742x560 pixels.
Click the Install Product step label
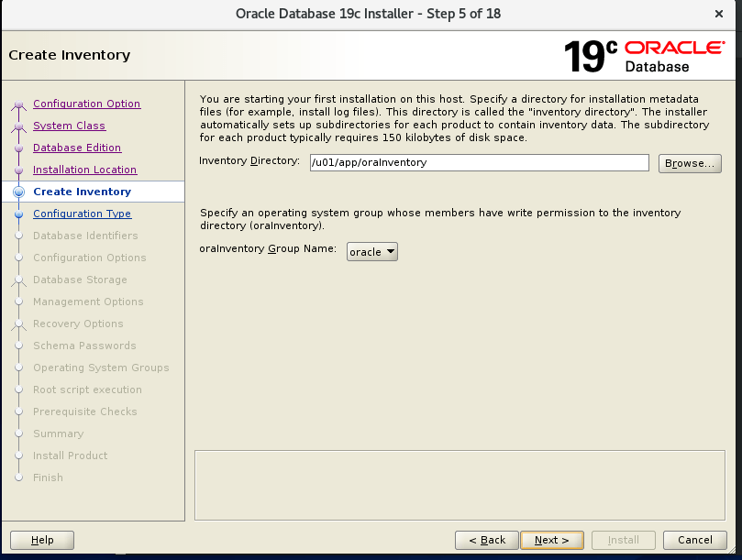[x=70, y=456]
